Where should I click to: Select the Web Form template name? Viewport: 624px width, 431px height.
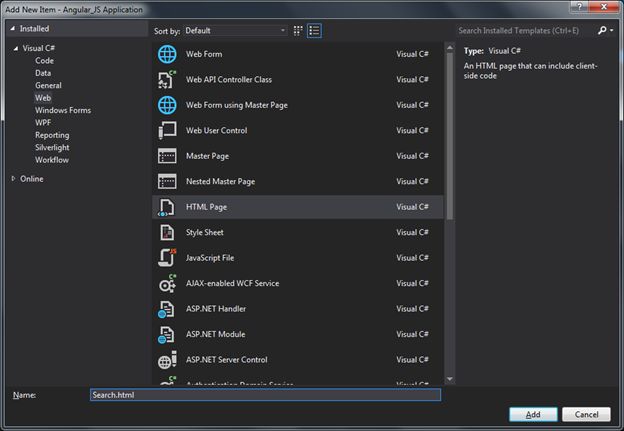click(x=204, y=54)
